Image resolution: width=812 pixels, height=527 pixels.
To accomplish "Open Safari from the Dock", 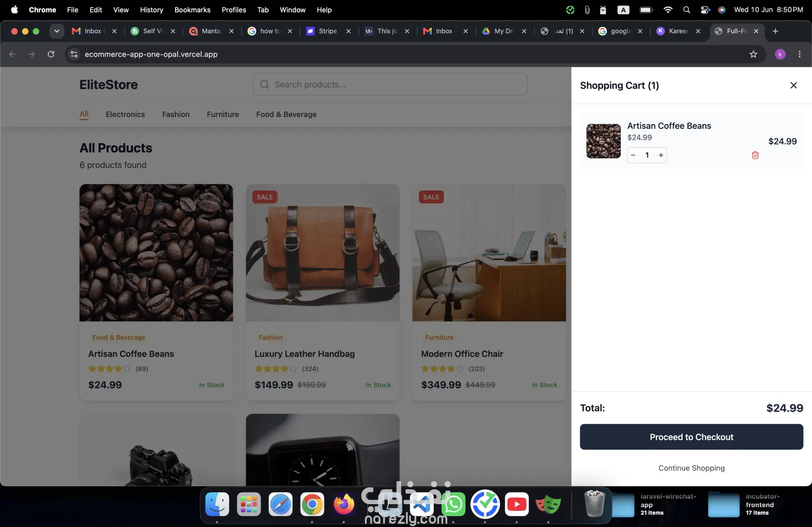I will (280, 504).
